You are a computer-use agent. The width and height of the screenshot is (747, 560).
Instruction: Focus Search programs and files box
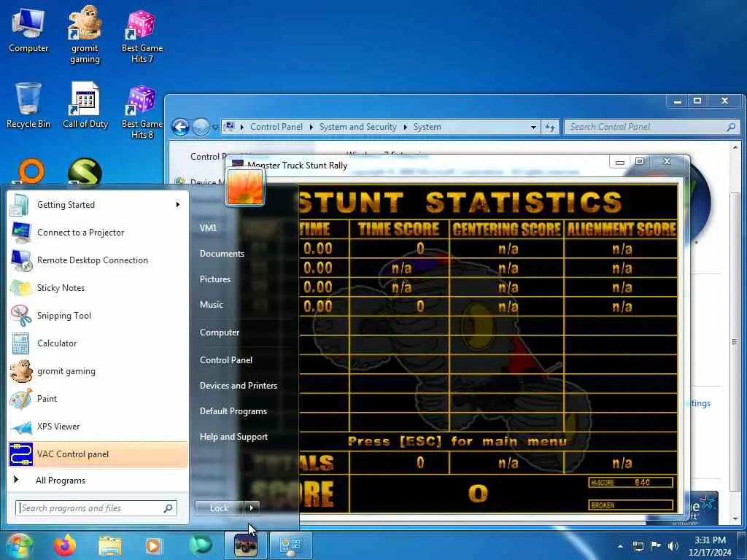pyautogui.click(x=96, y=508)
